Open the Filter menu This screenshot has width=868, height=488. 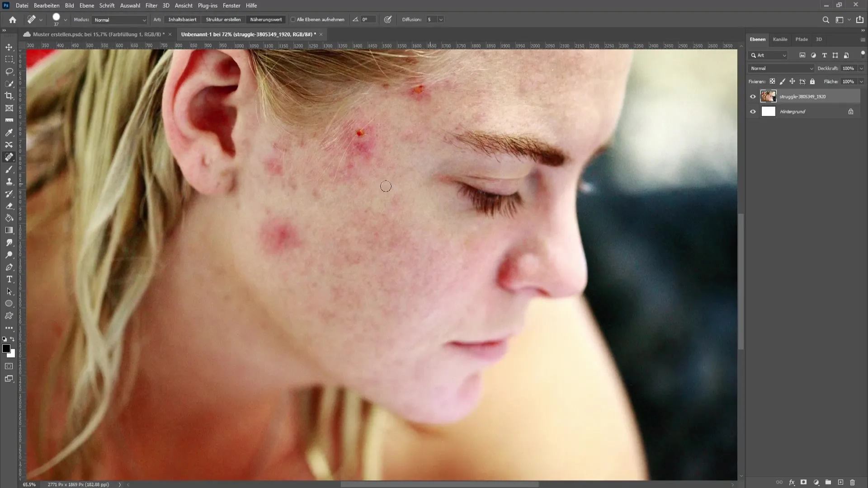click(x=151, y=5)
